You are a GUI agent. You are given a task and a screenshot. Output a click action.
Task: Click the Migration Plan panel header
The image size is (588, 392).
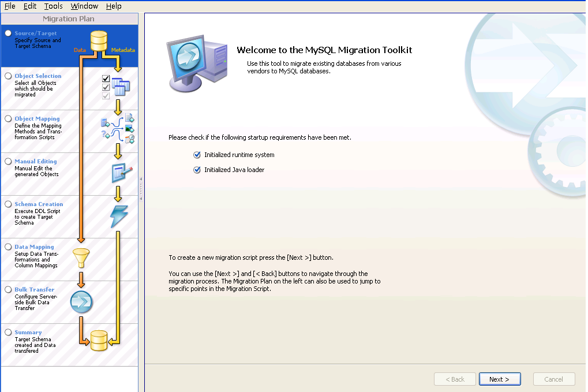(69, 18)
